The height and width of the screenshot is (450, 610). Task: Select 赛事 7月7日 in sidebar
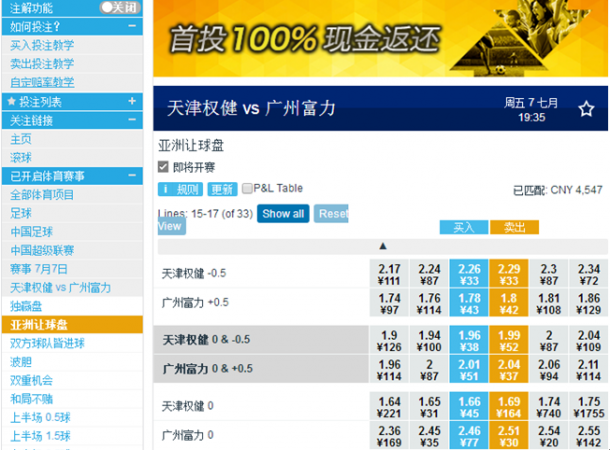coord(39,269)
